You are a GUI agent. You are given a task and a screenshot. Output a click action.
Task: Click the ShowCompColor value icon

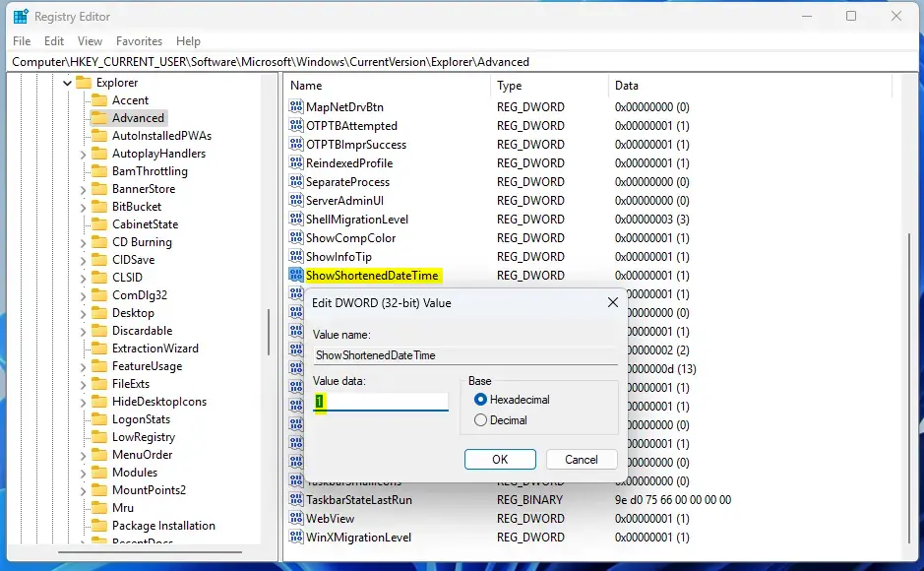(x=296, y=238)
